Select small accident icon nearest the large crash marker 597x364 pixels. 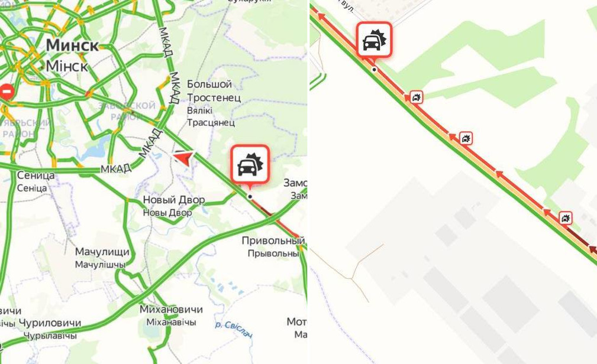coord(416,97)
